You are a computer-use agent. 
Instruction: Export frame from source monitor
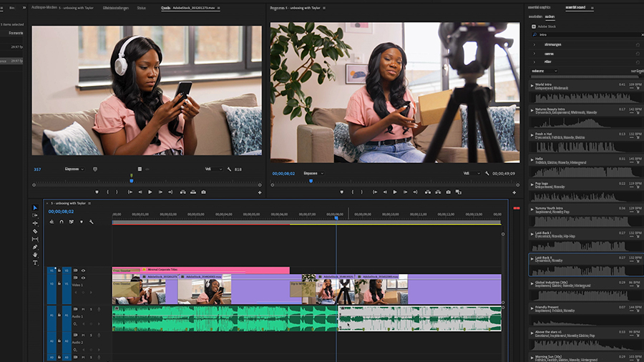tap(203, 192)
